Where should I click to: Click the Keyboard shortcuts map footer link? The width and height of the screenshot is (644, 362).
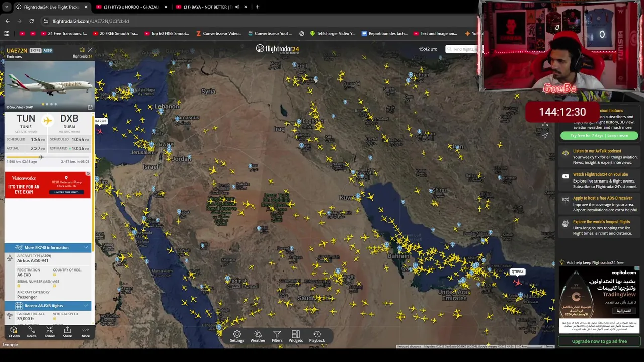click(x=409, y=346)
